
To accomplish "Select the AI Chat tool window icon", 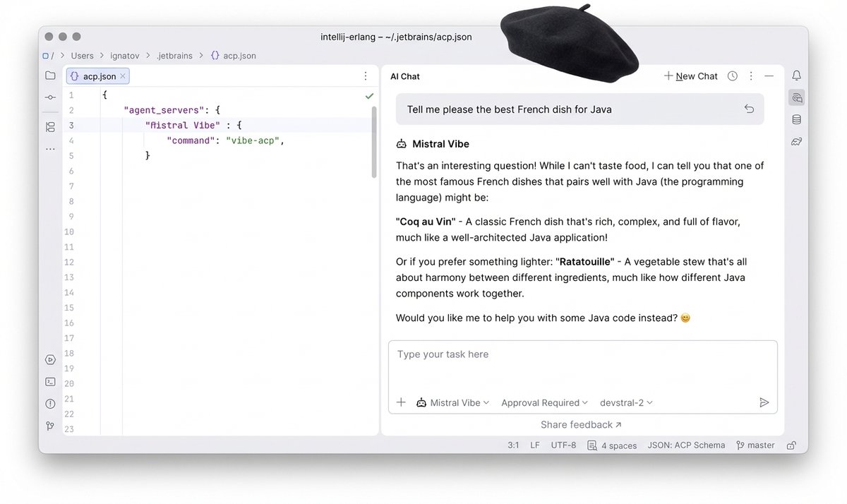I will pos(797,97).
